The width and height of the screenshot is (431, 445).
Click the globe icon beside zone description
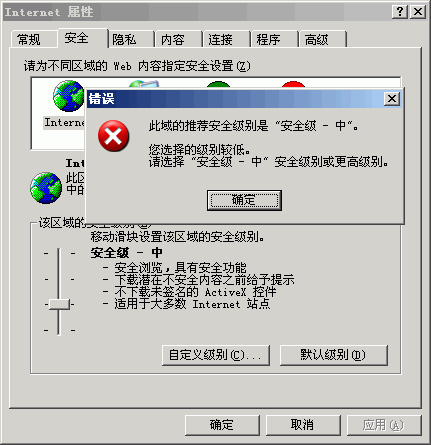pos(46,188)
